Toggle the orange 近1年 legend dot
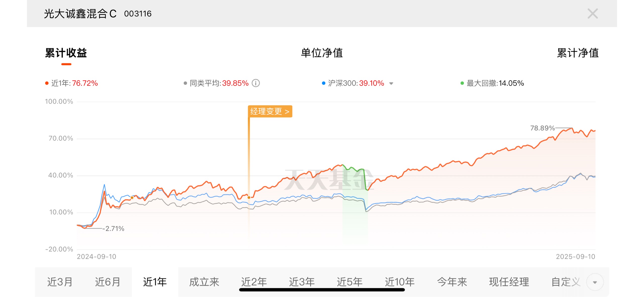 pos(47,83)
